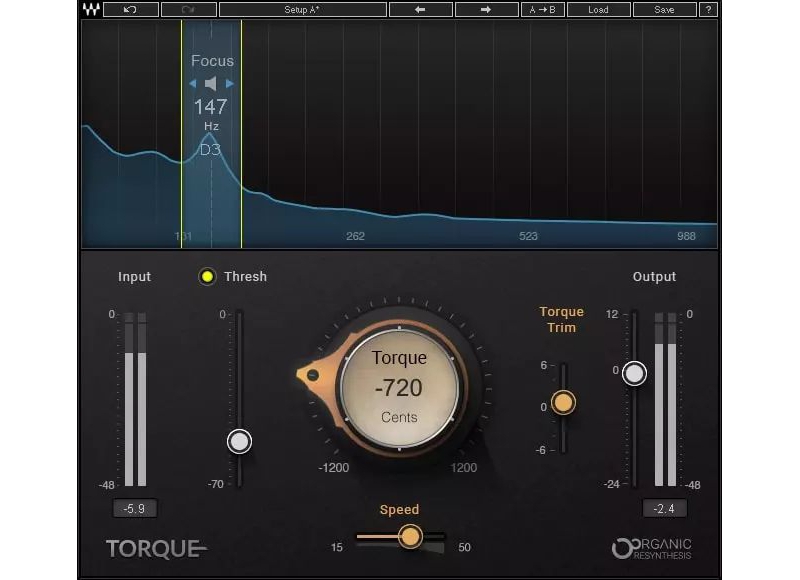This screenshot has height=580, width=800.
Task: Click the Torque Trim slider handle
Action: [x=563, y=402]
